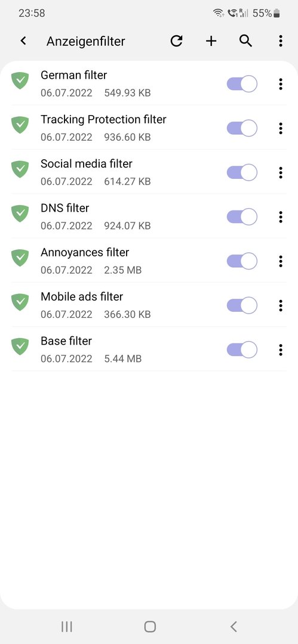The height and width of the screenshot is (644, 298).
Task: Disable the German filter switch
Action: pyautogui.click(x=242, y=84)
